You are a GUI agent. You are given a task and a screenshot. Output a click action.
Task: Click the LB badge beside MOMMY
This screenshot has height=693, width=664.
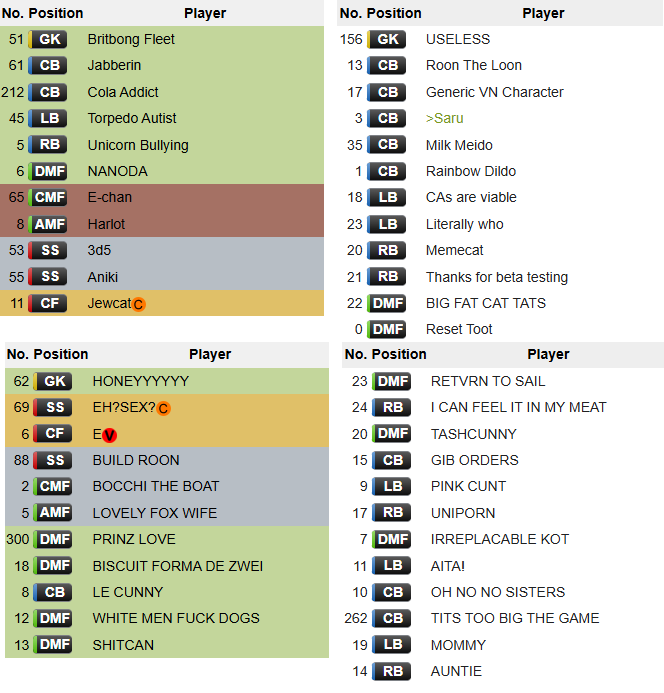coord(391,645)
